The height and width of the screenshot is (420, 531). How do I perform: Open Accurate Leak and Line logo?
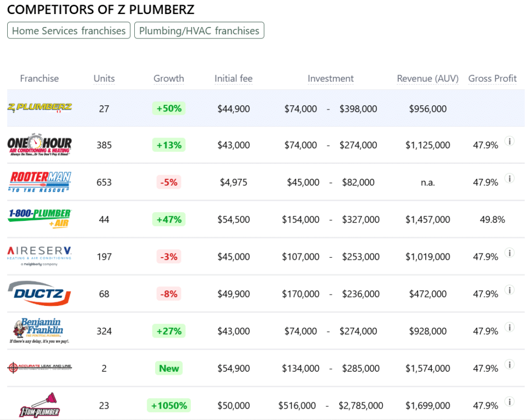tap(39, 368)
